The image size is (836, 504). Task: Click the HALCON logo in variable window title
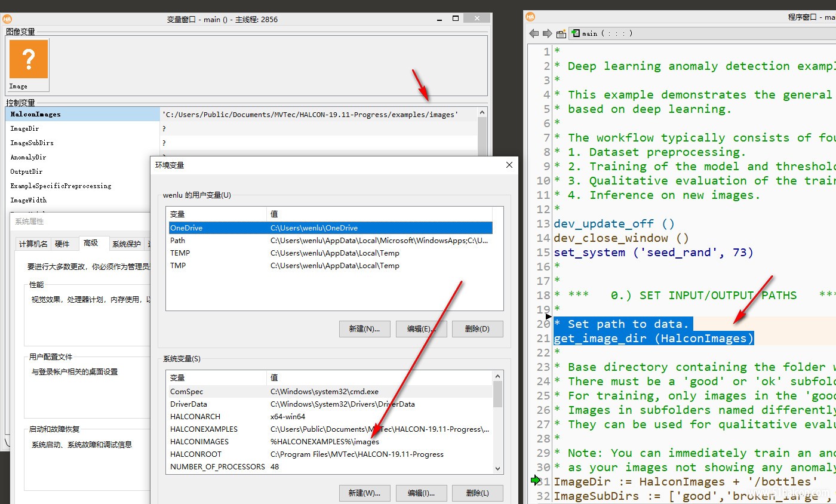click(7, 19)
